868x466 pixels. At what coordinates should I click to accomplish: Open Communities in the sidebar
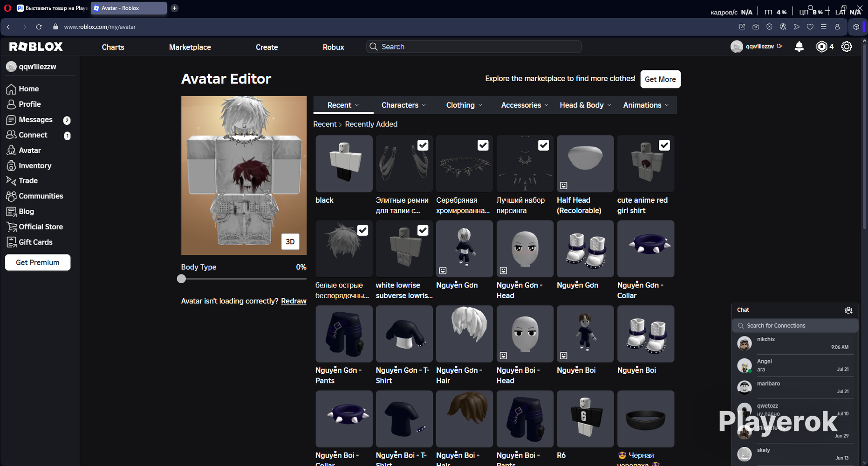coord(34,196)
